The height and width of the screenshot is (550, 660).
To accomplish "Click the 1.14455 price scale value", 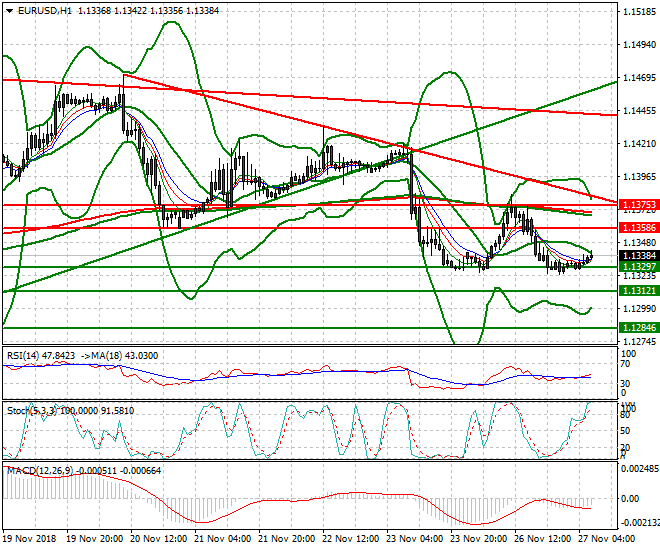I will point(639,111).
